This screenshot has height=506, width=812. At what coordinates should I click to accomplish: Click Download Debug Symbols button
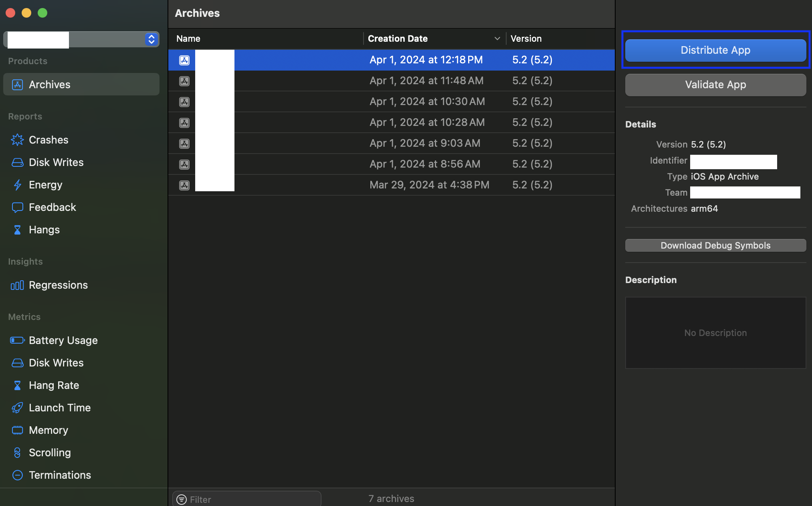pyautogui.click(x=715, y=245)
